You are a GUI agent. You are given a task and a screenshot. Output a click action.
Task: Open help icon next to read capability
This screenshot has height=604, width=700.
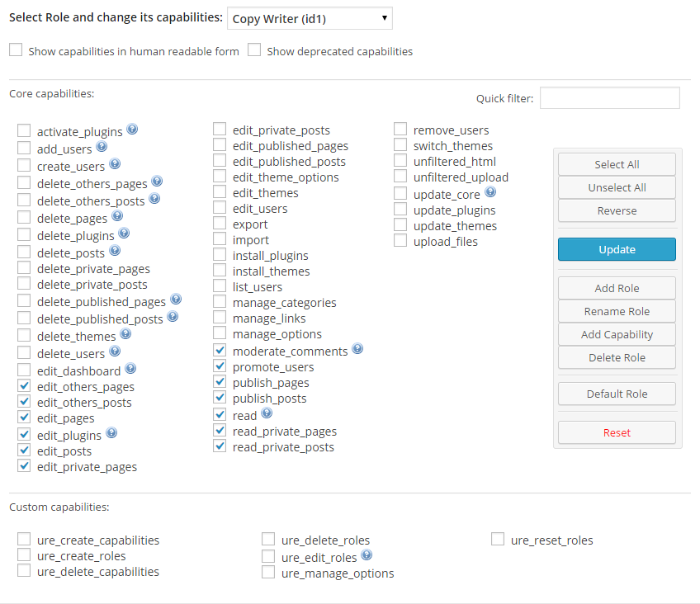click(267, 413)
